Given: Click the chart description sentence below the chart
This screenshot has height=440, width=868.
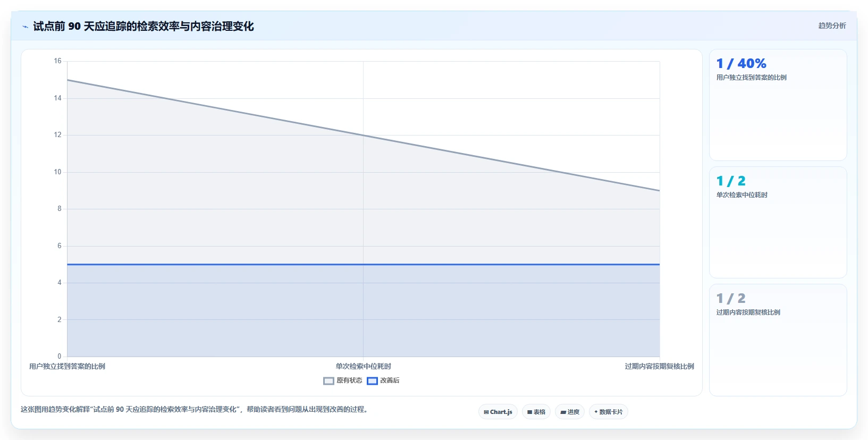Looking at the screenshot, I should click(194, 409).
